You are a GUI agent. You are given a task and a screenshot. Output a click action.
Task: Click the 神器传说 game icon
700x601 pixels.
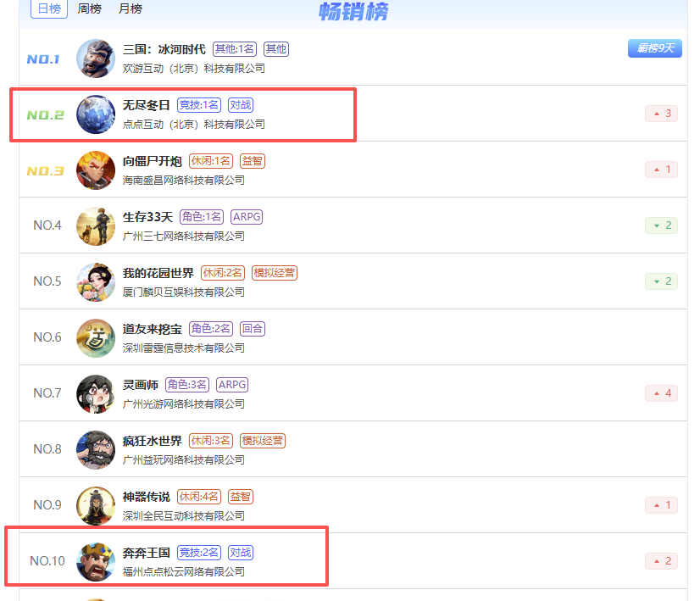click(96, 505)
